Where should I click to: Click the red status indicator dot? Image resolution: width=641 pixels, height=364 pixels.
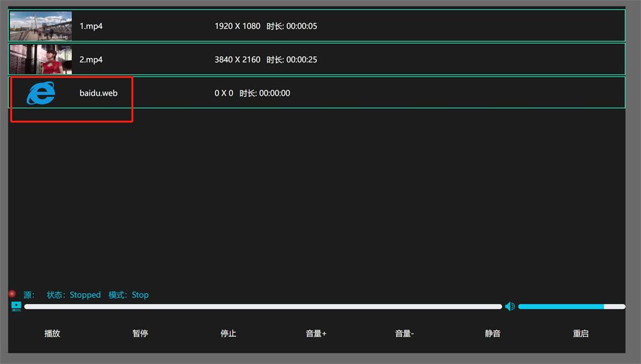(x=12, y=294)
